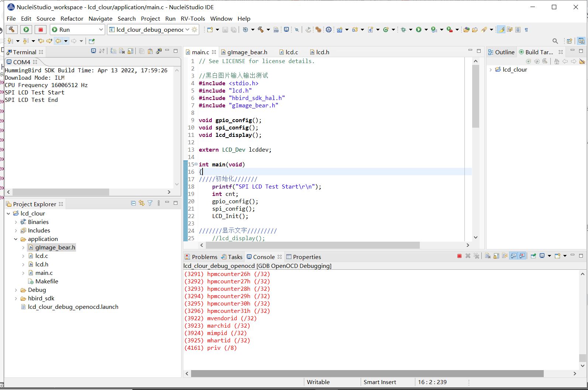588x390 pixels.
Task: Click the terminal icon in the Terminal panel toolbar
Action: point(93,51)
